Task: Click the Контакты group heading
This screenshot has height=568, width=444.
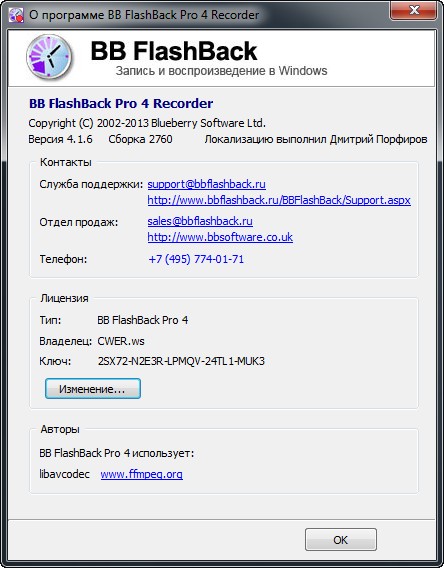Action: tap(66, 162)
